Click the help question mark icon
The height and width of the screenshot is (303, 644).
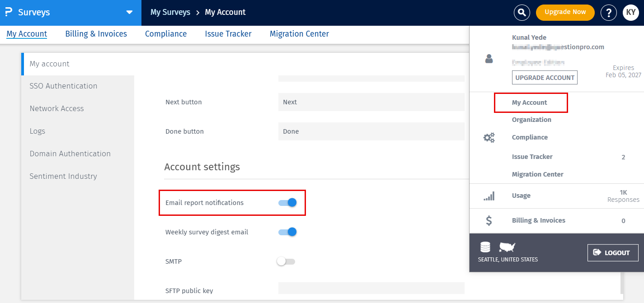[608, 12]
